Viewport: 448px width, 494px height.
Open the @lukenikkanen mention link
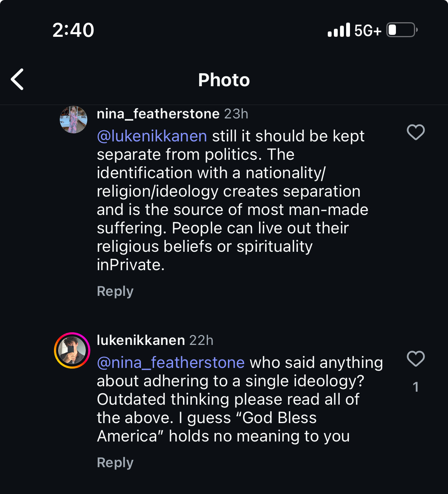click(152, 136)
